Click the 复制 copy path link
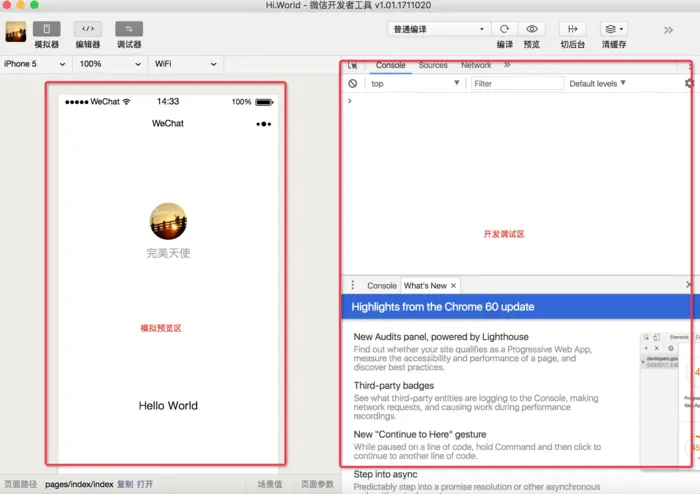 125,484
